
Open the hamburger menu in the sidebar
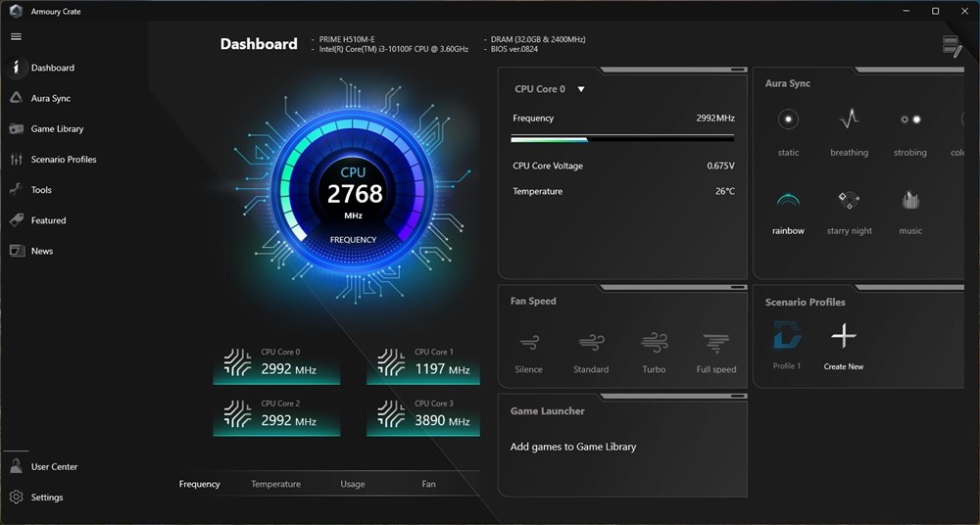click(x=17, y=37)
